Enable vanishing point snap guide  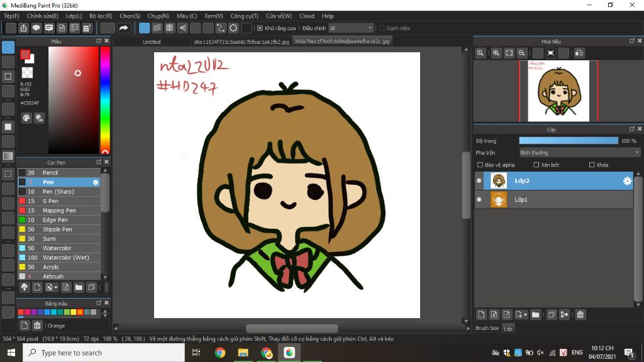pos(182,28)
